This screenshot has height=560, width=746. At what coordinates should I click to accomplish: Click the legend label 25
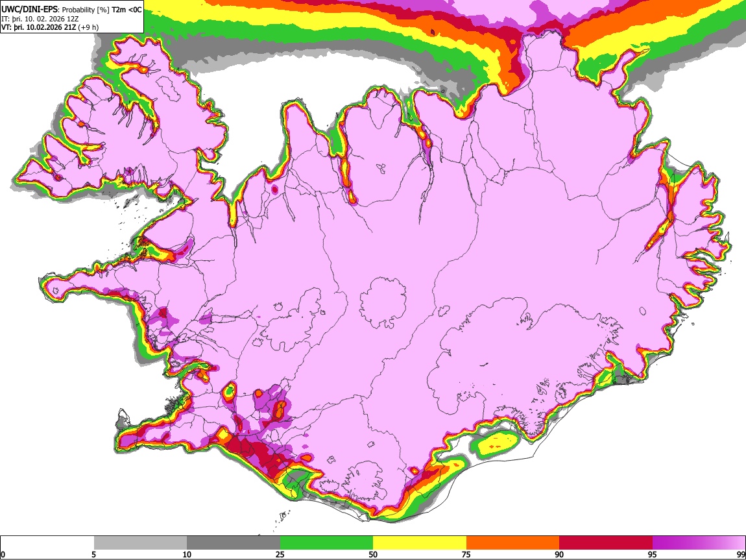[x=280, y=555]
